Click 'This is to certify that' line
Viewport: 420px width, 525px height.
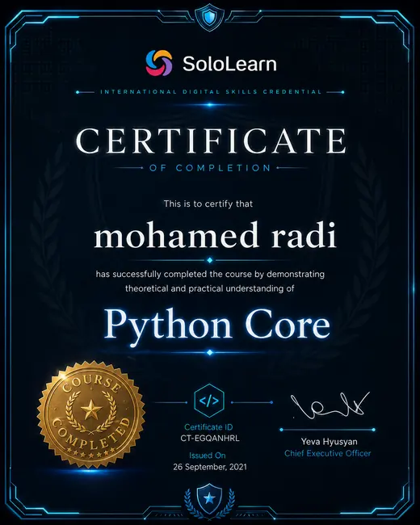coord(208,204)
